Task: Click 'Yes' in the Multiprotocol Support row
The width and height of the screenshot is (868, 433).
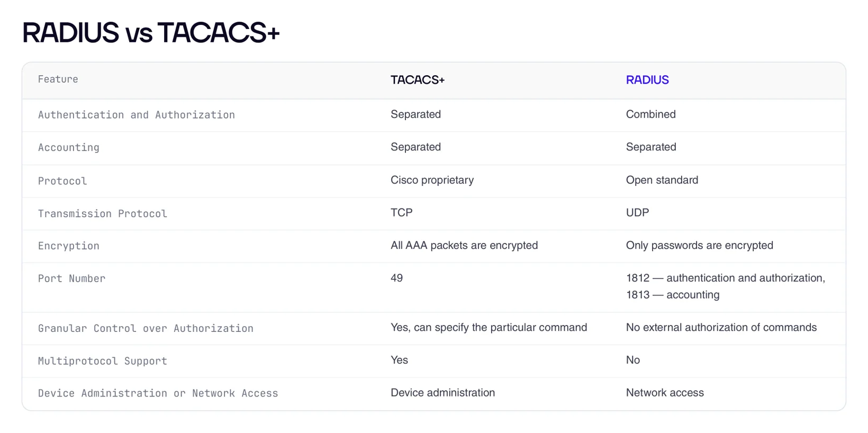Action: tap(399, 360)
